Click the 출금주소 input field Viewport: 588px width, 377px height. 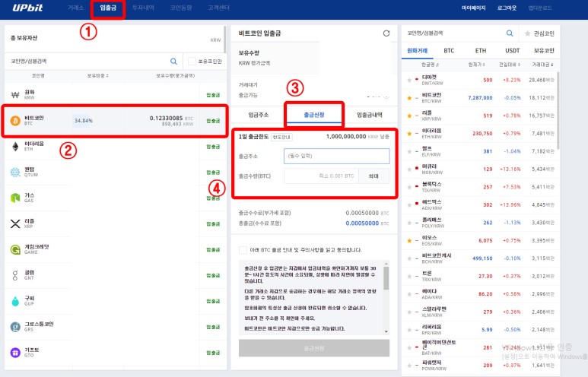337,156
